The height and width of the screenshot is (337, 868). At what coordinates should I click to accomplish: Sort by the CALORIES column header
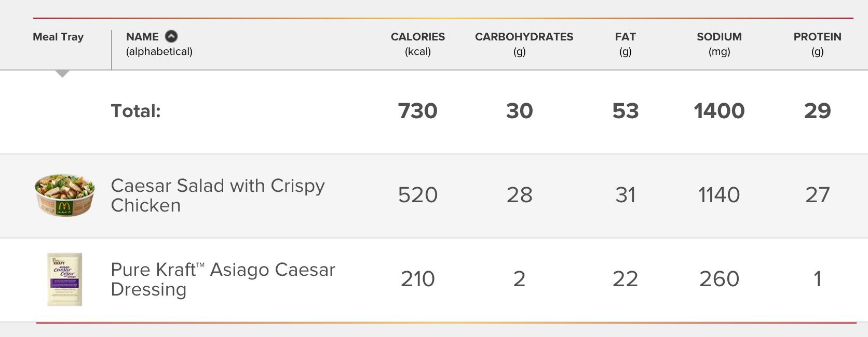(418, 44)
